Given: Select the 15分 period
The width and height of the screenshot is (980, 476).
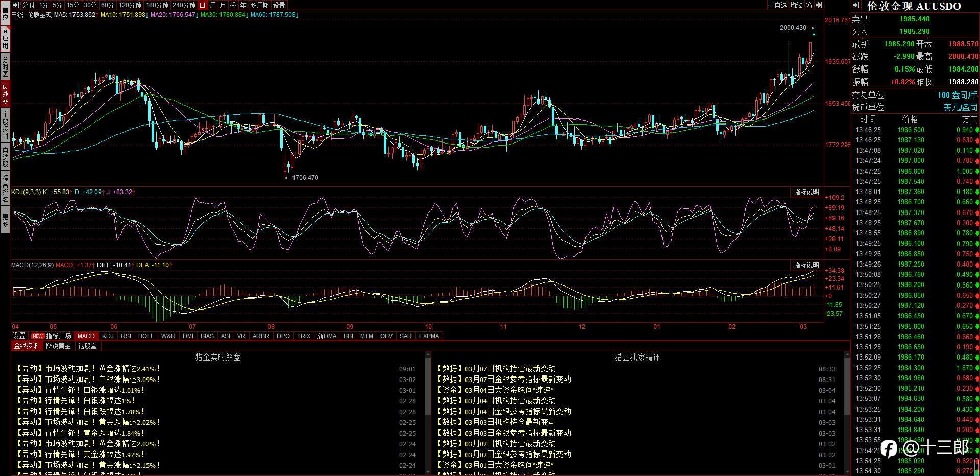Looking at the screenshot, I should [73, 5].
